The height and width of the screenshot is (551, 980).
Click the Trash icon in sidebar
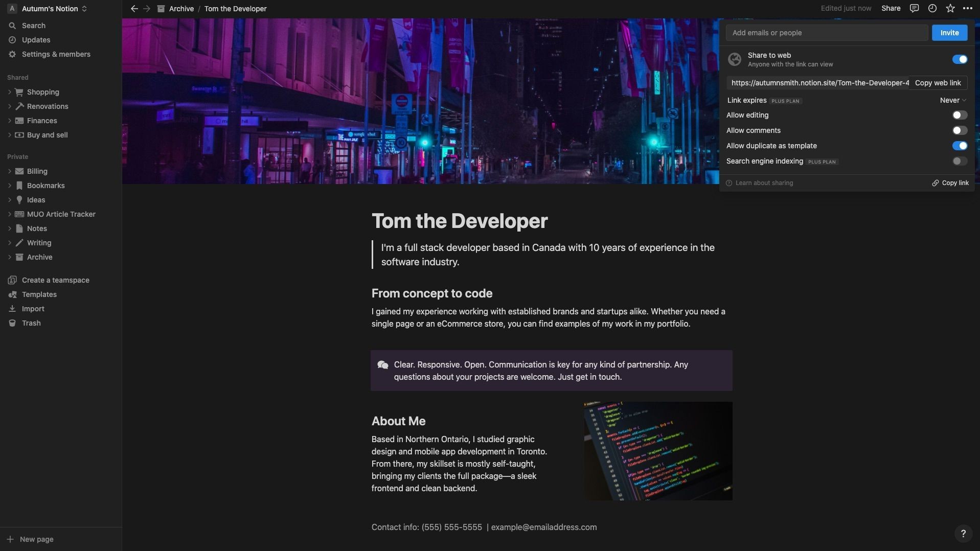coord(12,323)
